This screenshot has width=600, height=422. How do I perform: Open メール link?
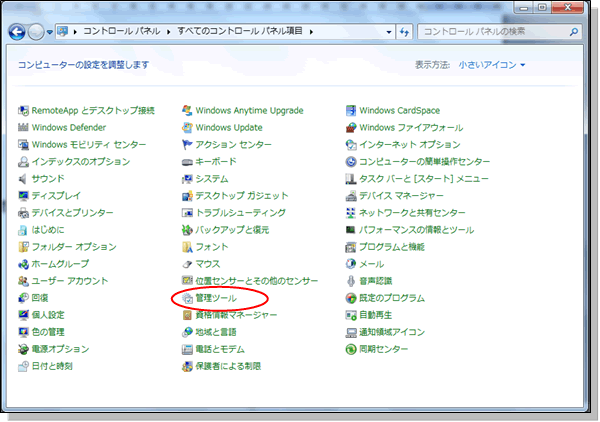click(372, 264)
